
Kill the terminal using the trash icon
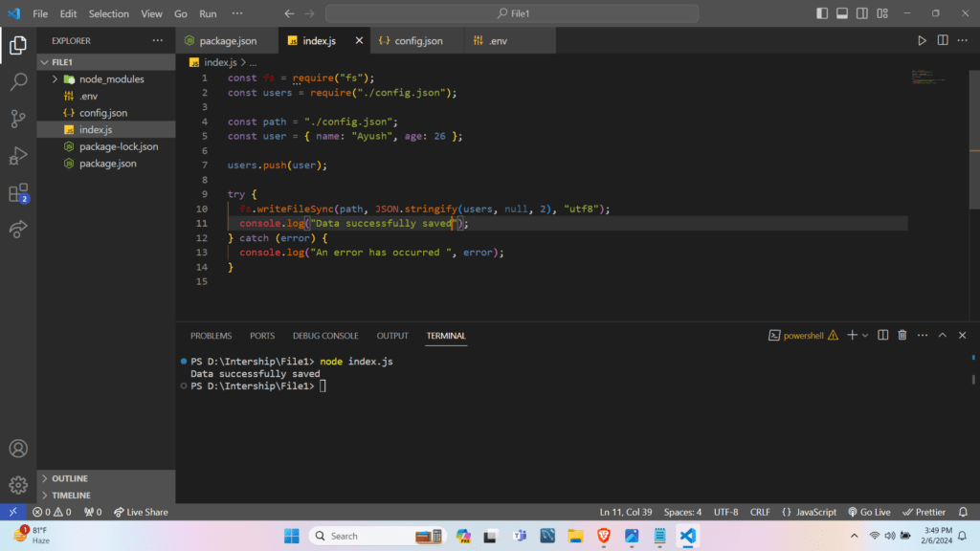click(x=901, y=335)
